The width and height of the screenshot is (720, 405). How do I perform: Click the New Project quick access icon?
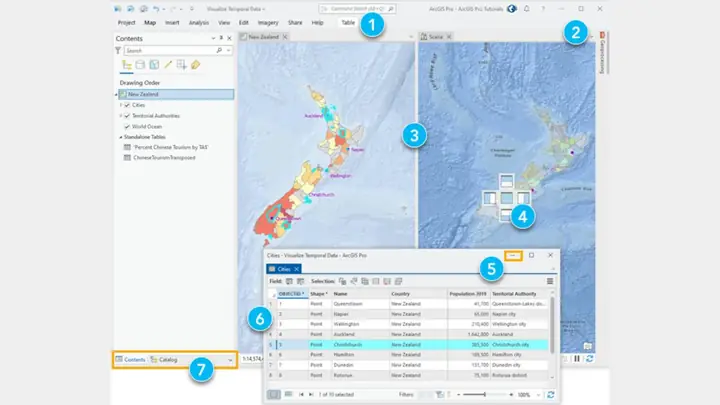pyautogui.click(x=118, y=9)
